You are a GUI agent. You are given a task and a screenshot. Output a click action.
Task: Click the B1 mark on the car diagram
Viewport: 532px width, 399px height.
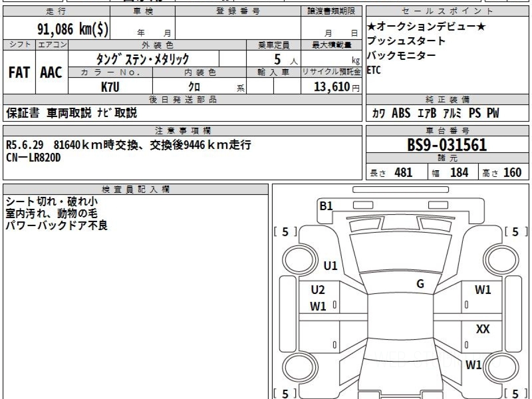coord(326,206)
